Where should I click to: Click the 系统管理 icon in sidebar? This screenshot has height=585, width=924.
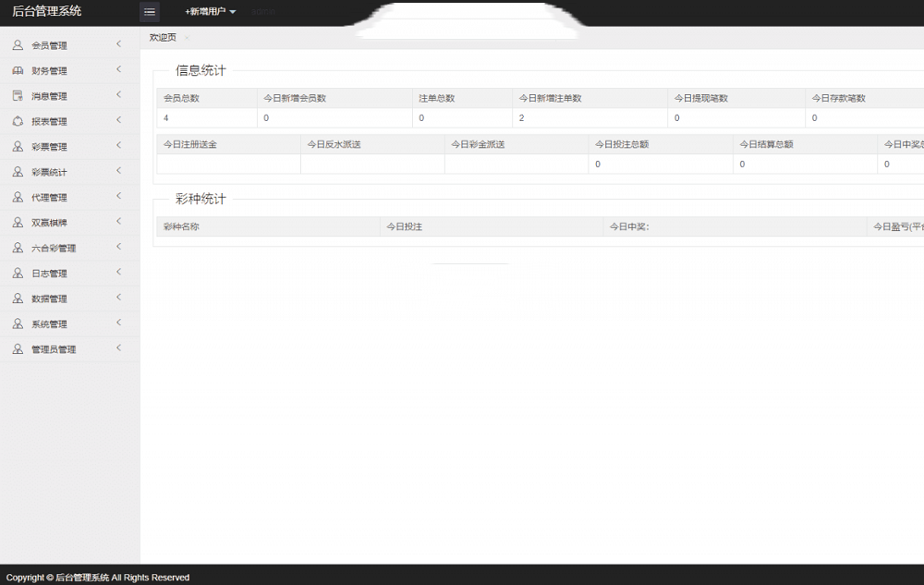18,324
